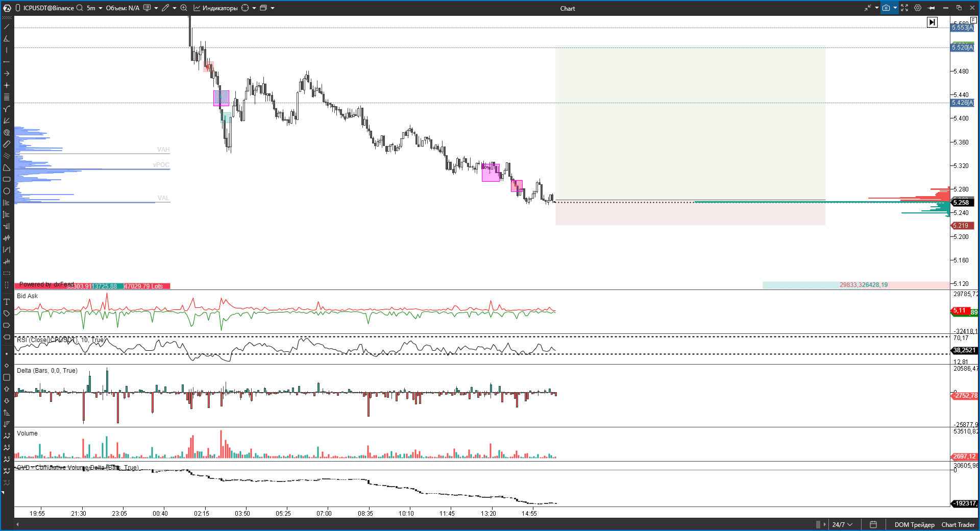Screen dimensions: 980x531
Task: Click the shrink arrows icon
Action: pos(867,8)
